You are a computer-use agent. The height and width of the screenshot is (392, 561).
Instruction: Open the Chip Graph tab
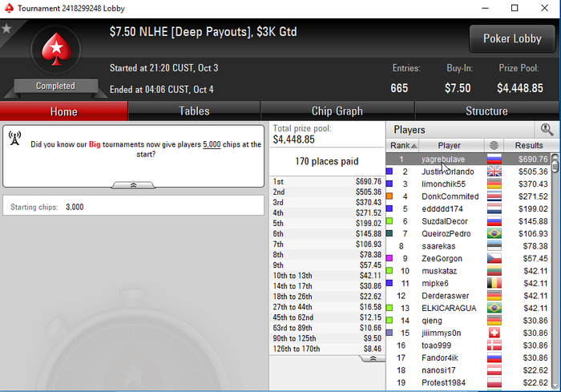point(337,111)
